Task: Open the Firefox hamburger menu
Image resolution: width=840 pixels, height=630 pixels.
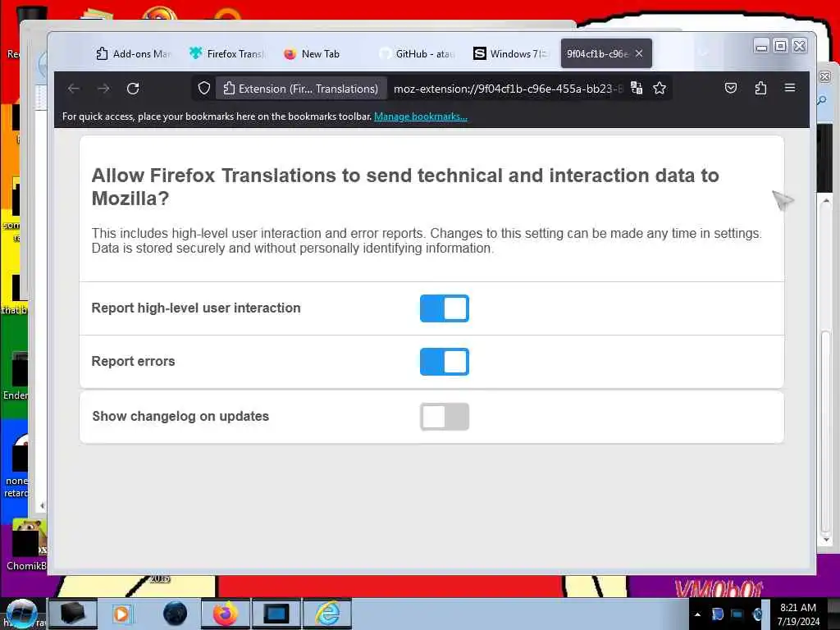Action: tap(790, 88)
